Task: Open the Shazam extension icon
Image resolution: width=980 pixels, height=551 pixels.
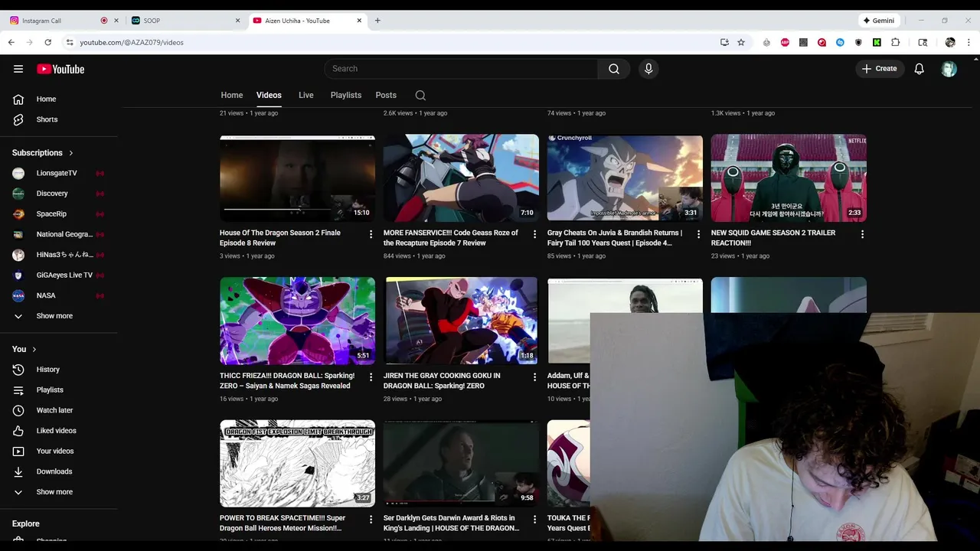Action: coord(840,42)
